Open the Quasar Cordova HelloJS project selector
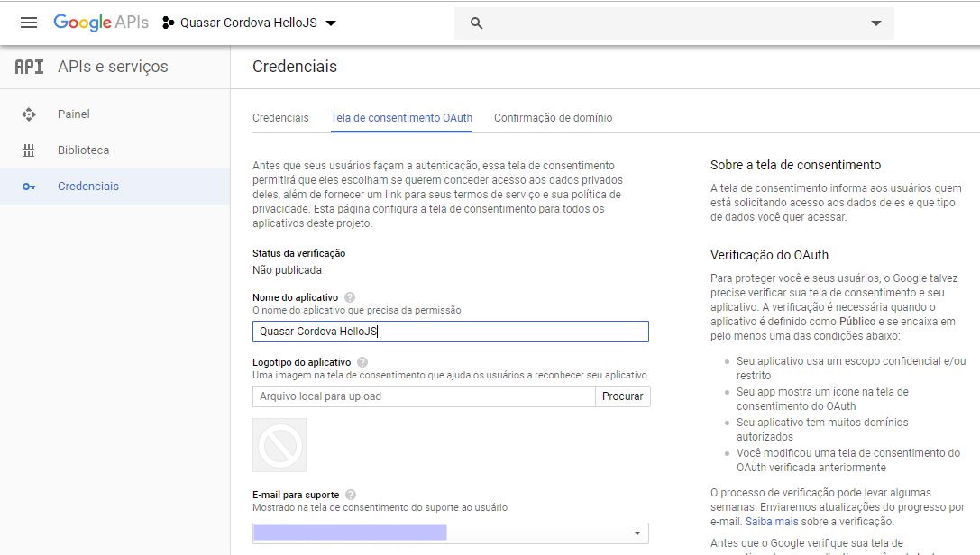980x555 pixels. (249, 23)
